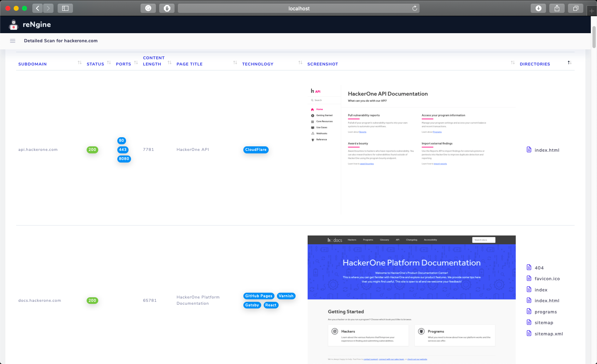Screen dimensions: 597x364
Task: Click the CloudFlare technology badge
Action: tap(256, 150)
